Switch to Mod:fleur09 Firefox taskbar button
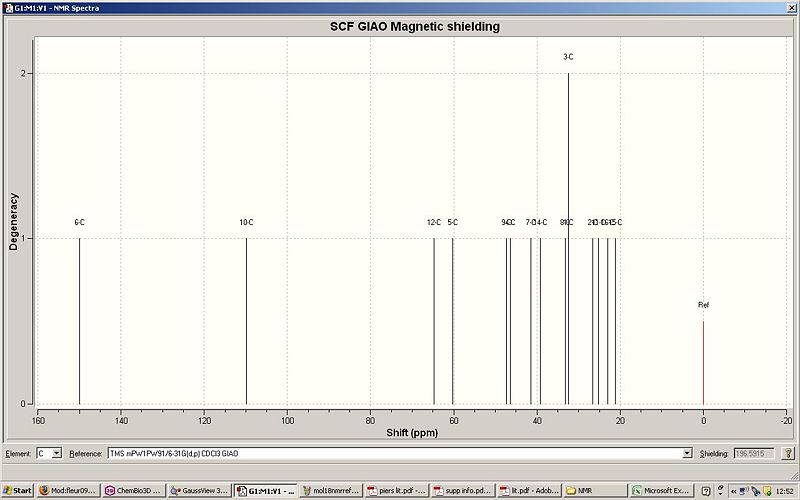This screenshot has width=800, height=500. [67, 491]
